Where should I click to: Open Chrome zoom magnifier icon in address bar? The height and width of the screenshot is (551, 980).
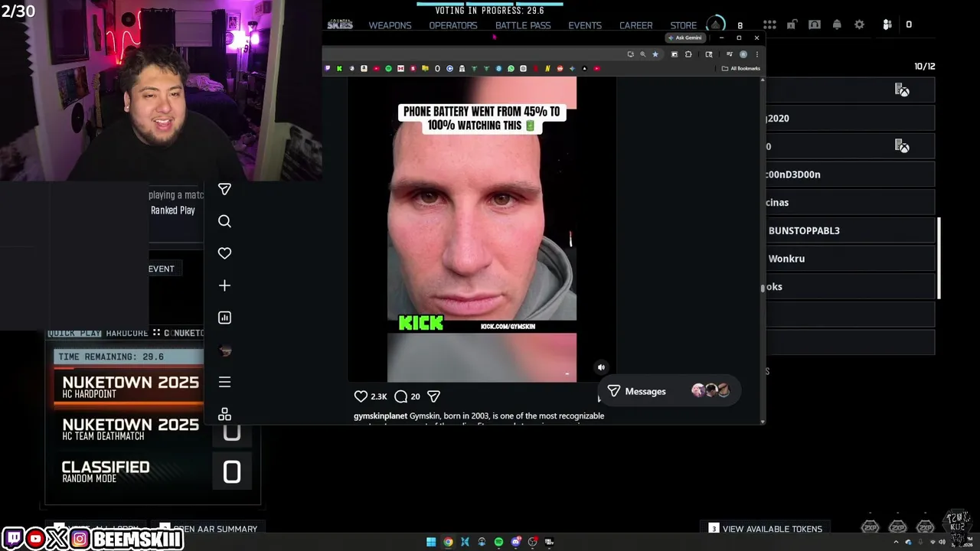point(642,54)
